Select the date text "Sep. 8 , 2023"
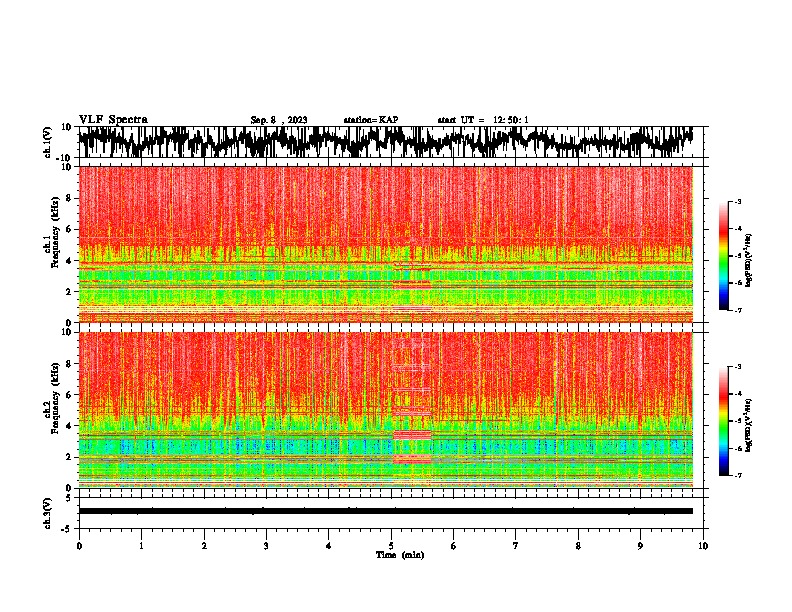Viewport: 792px width, 612px height. point(279,120)
